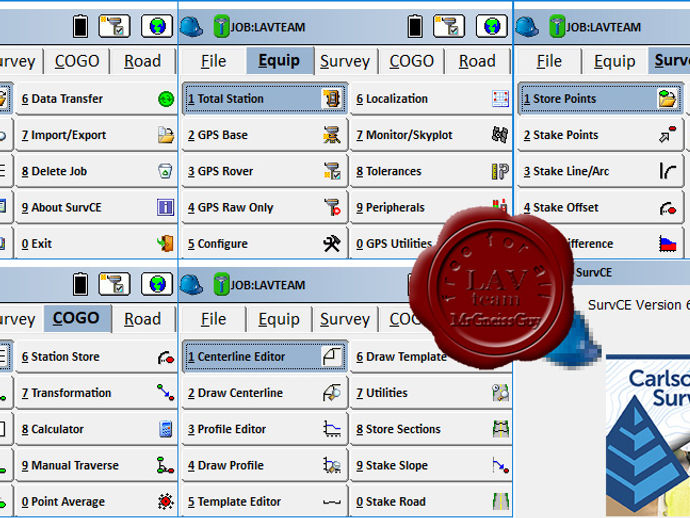Open the File tab above Store Points
The image size is (690, 518).
click(549, 61)
